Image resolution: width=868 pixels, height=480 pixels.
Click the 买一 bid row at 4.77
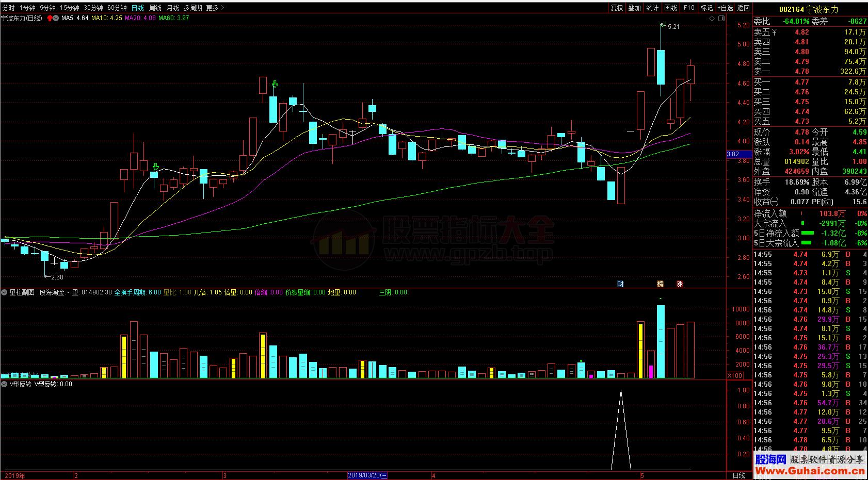tap(810, 82)
